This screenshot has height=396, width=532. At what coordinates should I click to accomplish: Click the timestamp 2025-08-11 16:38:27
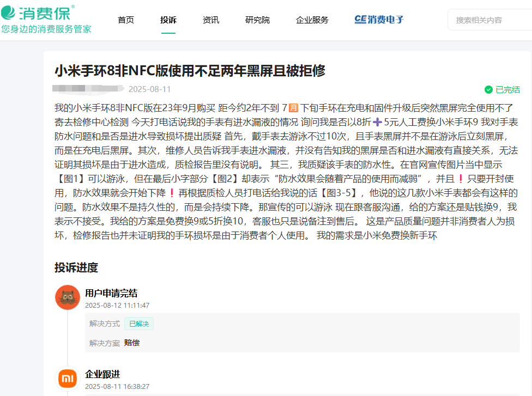(117, 387)
